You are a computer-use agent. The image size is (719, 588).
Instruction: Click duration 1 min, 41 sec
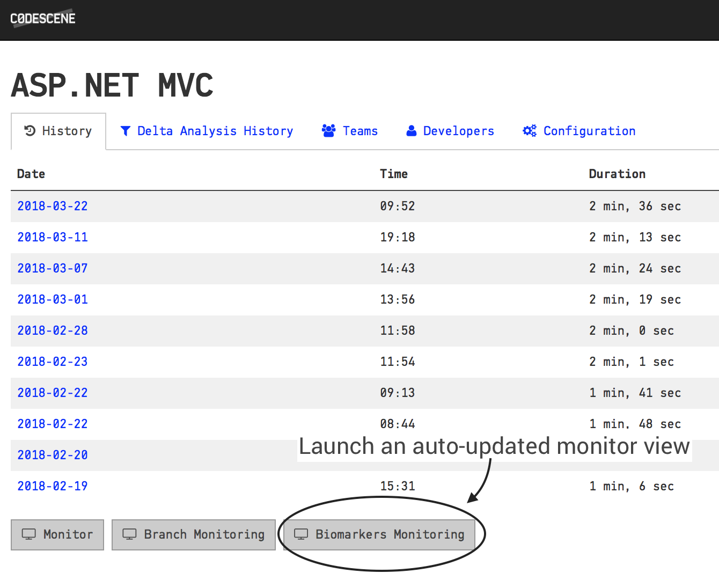coord(635,393)
